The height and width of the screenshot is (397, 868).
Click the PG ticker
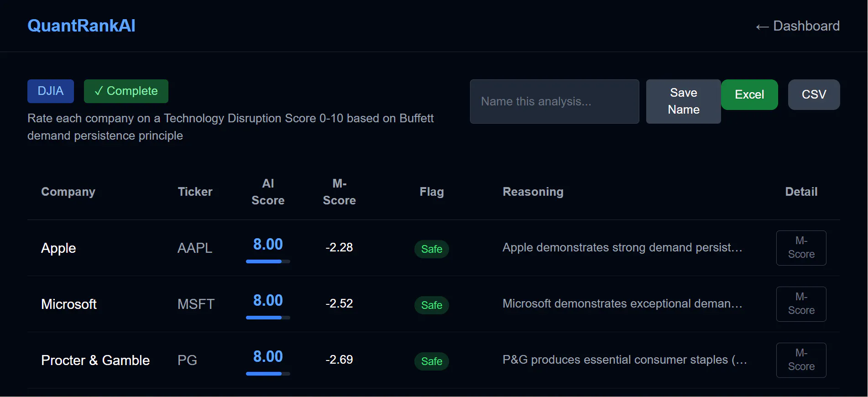[x=187, y=360]
